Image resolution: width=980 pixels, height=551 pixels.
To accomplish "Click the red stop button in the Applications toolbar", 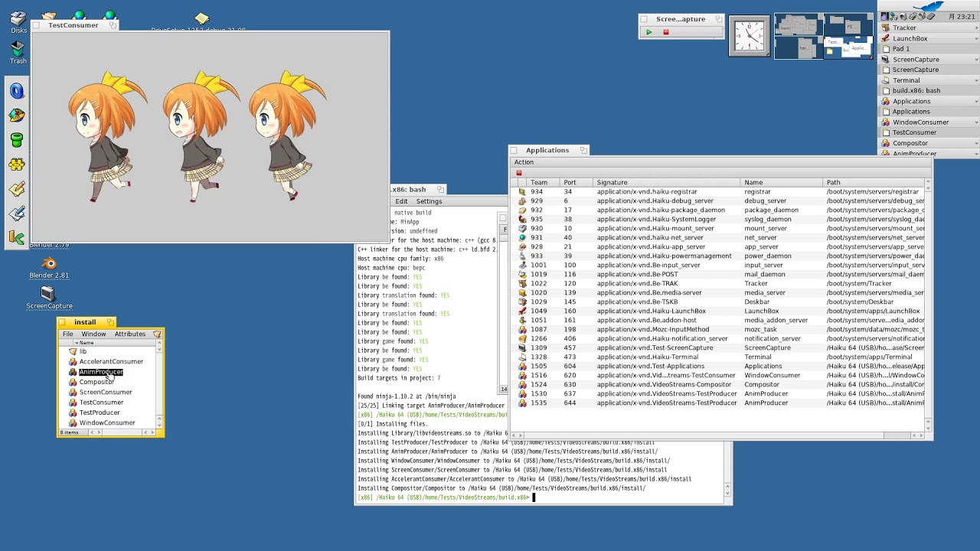I will (519, 173).
